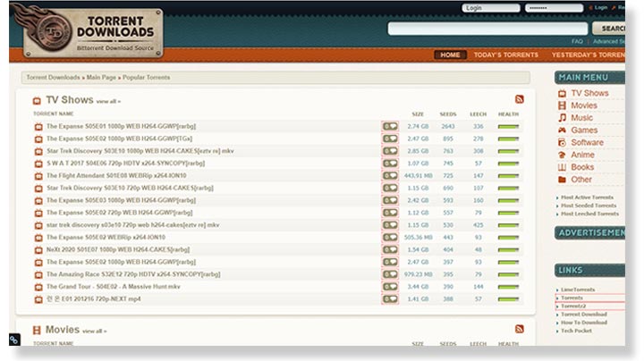Click the folder icon beside Other

(562, 180)
